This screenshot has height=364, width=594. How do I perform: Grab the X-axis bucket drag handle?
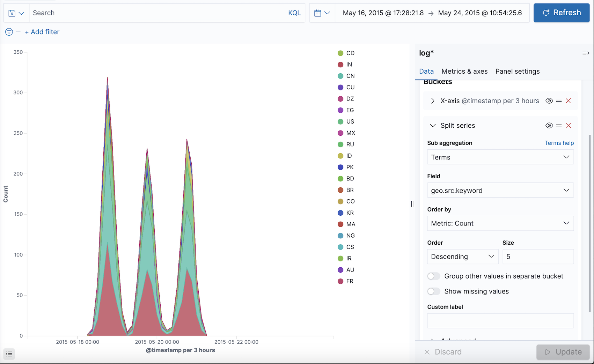[x=559, y=101]
